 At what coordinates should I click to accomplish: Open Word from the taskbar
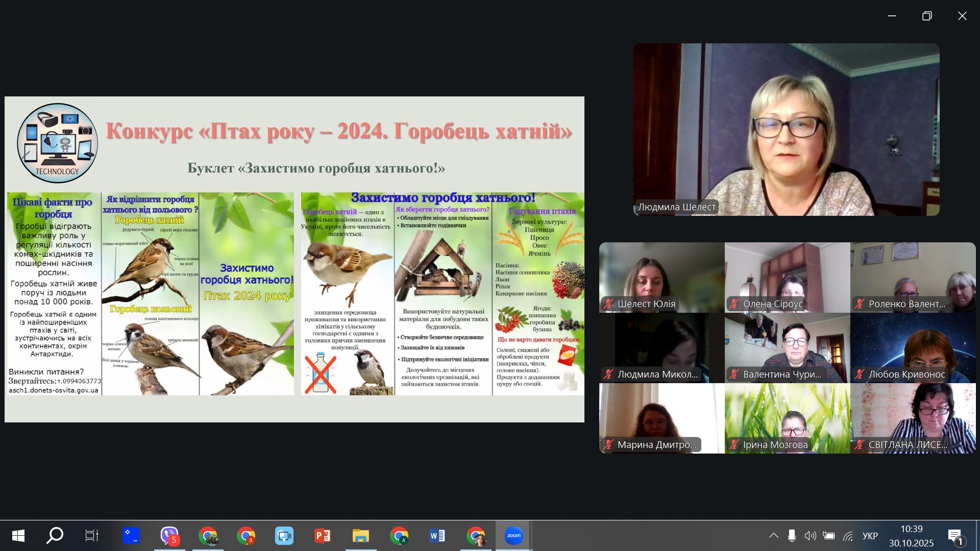(x=437, y=536)
